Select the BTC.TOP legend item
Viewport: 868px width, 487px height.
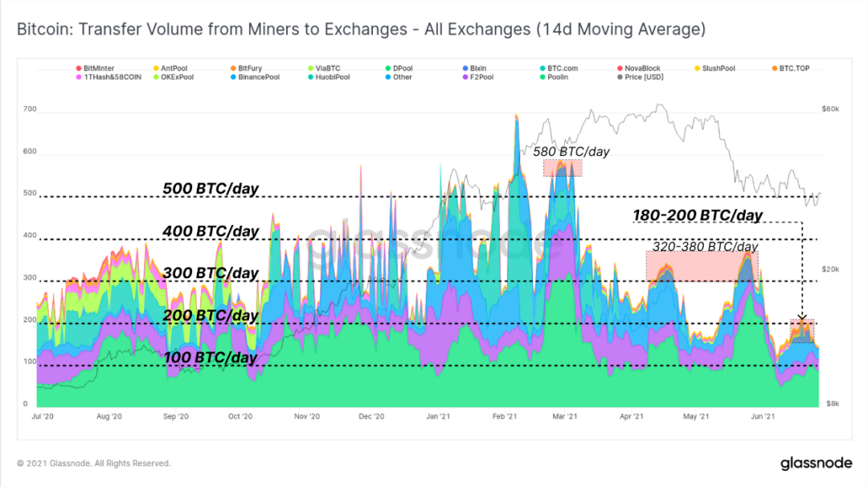(791, 68)
